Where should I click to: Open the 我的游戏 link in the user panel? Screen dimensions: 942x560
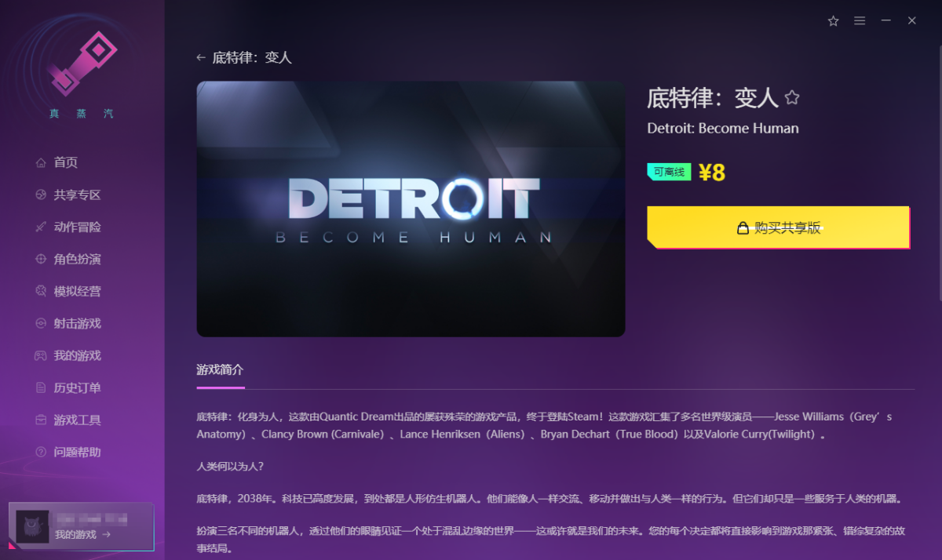coord(82,535)
